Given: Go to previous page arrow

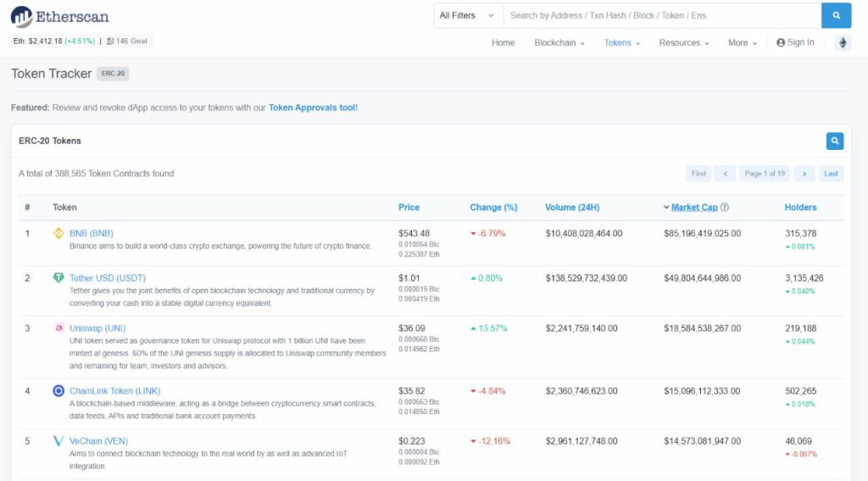Looking at the screenshot, I should click(x=726, y=174).
